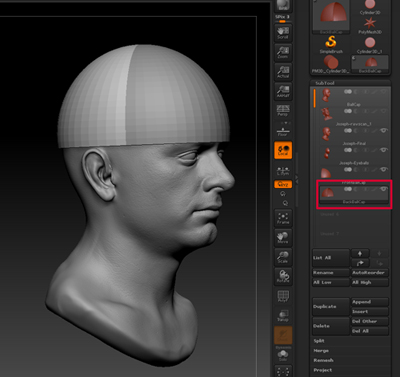The height and width of the screenshot is (377, 400).
Task: Select the Move view button
Action: pos(283,237)
